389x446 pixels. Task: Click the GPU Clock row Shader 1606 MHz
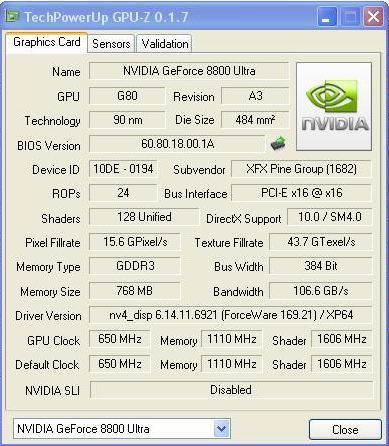(x=342, y=339)
